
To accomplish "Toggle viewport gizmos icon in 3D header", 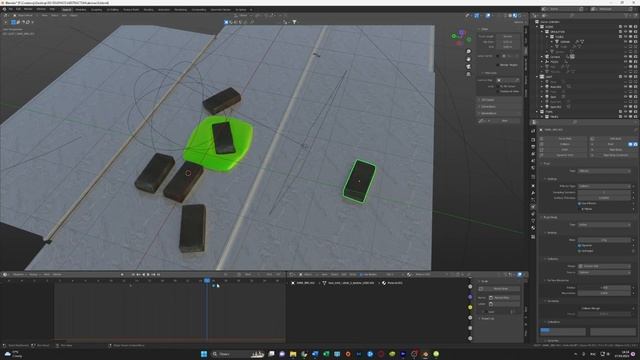I will 476,16.
